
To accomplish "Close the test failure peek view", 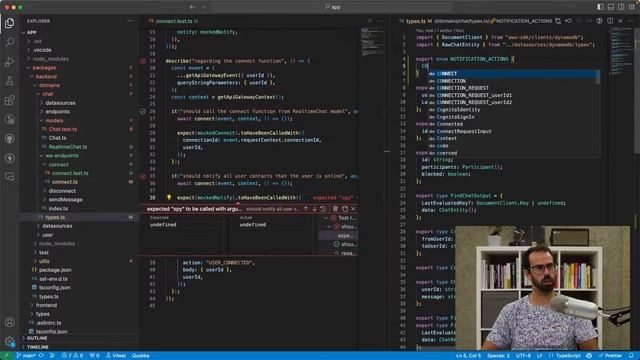I will tap(353, 209).
